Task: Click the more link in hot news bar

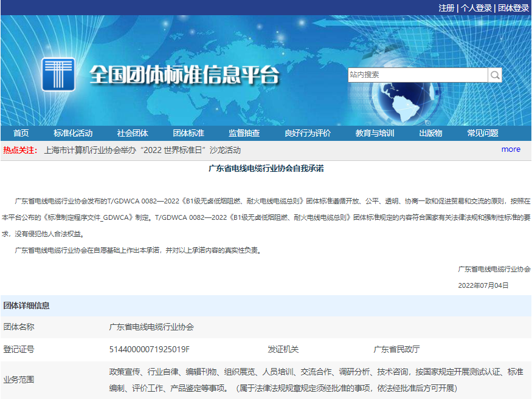Action: 511,149
